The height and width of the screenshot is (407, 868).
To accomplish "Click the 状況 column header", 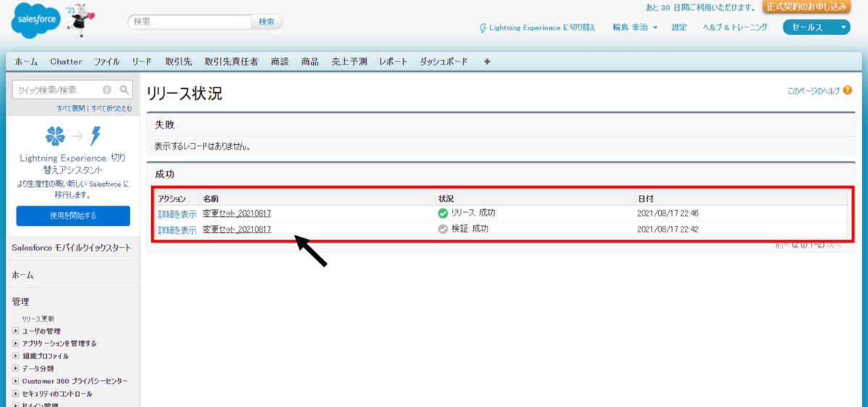I will point(446,198).
